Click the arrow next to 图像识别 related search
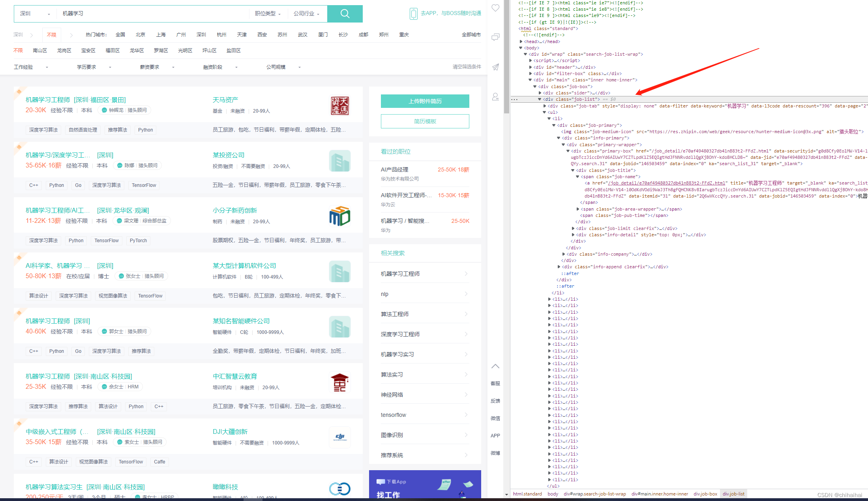This screenshot has width=868, height=501. pos(466,435)
